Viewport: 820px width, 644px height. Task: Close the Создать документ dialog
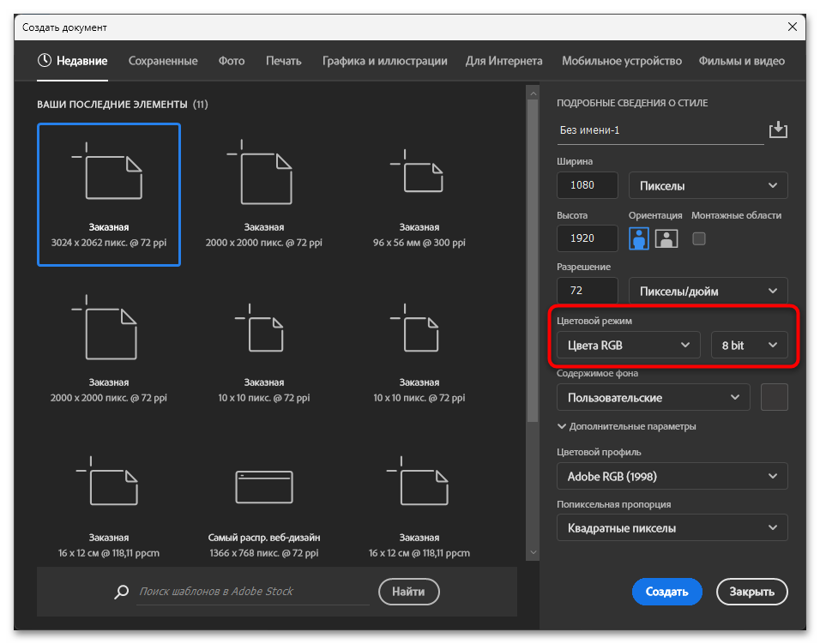pyautogui.click(x=793, y=27)
